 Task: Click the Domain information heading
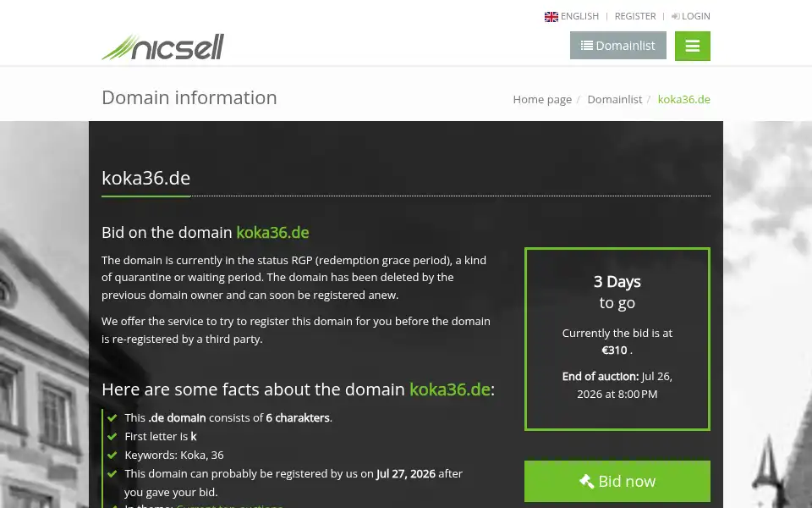point(189,97)
